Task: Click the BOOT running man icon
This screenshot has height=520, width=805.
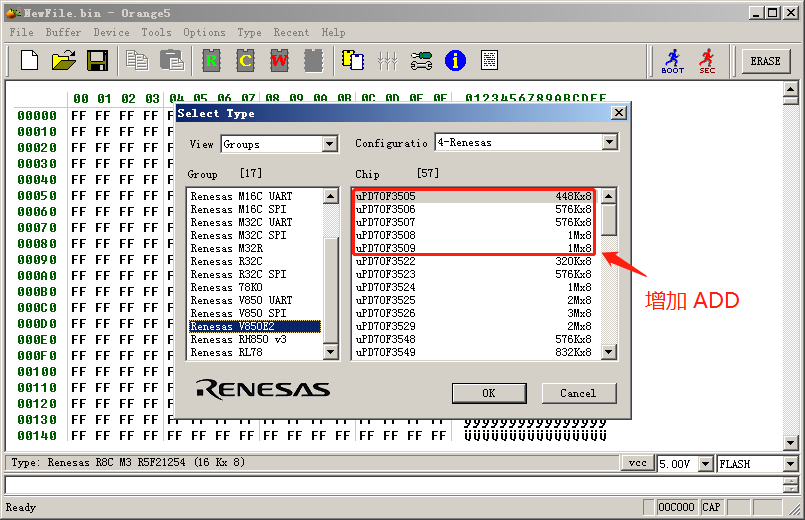Action: coord(673,61)
